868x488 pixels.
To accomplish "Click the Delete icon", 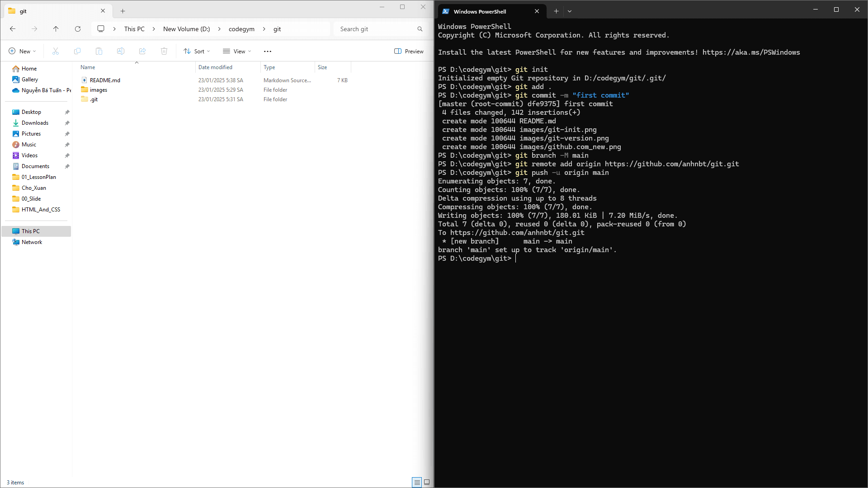I will 164,51.
